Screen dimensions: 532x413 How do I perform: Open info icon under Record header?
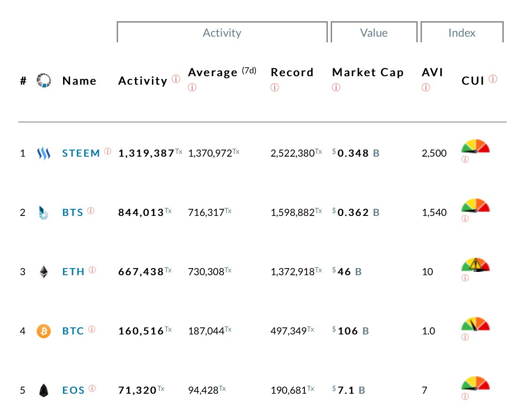click(x=275, y=87)
